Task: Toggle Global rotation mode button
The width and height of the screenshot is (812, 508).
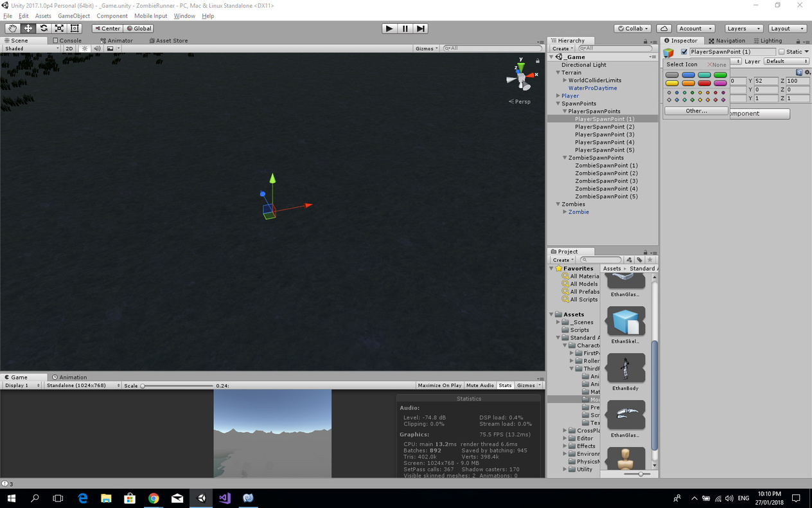Action: click(139, 28)
